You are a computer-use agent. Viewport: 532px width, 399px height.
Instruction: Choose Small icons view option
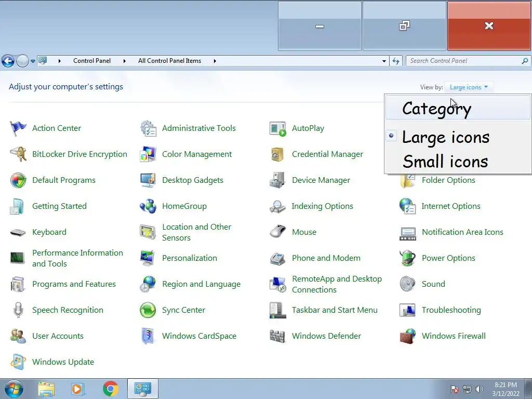[x=458, y=161]
